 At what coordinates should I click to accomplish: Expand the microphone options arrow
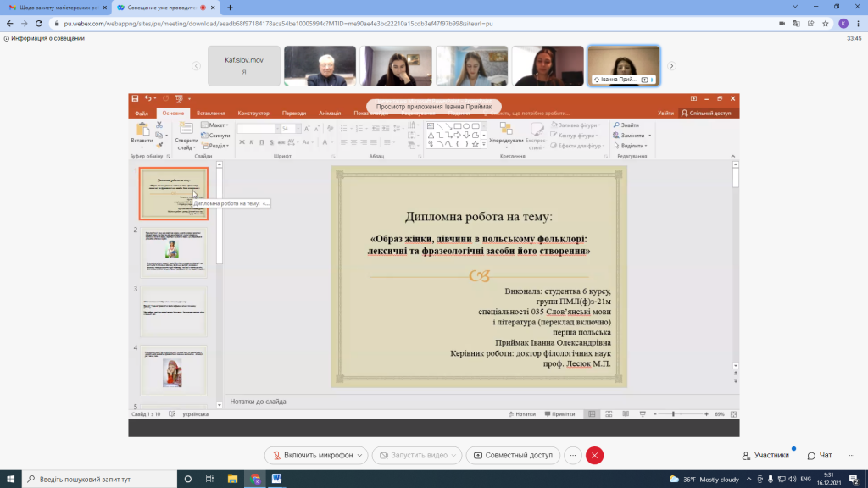(x=360, y=455)
